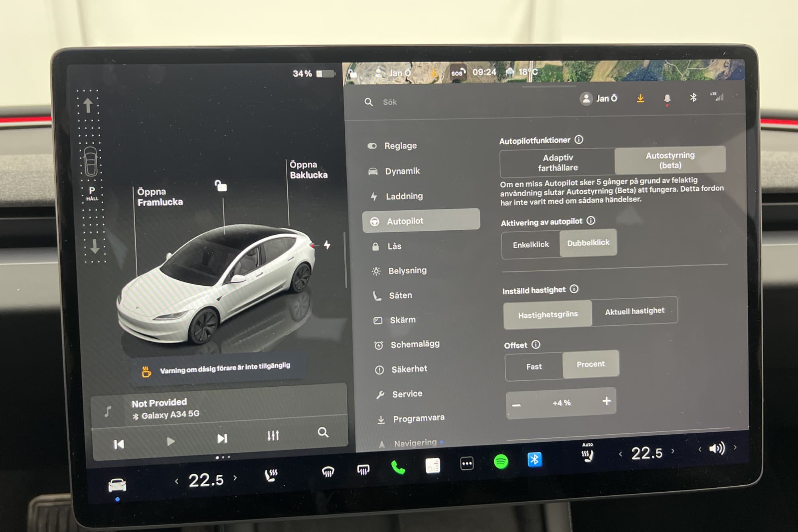Screen dimensions: 798x532
Task: Tap the car controls icon bottom-left
Action: pos(117,485)
